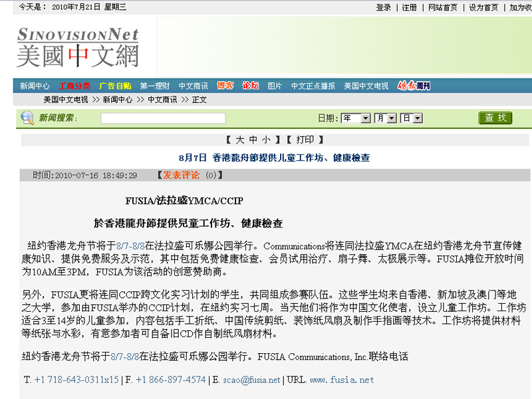Viewport: 532px width, 399px height.
Task: Open 新闻中心 in the navigation bar
Action: (35, 86)
